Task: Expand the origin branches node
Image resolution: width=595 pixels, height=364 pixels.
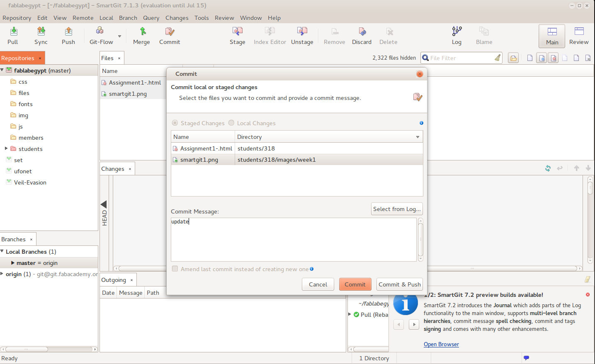Action: click(2, 274)
